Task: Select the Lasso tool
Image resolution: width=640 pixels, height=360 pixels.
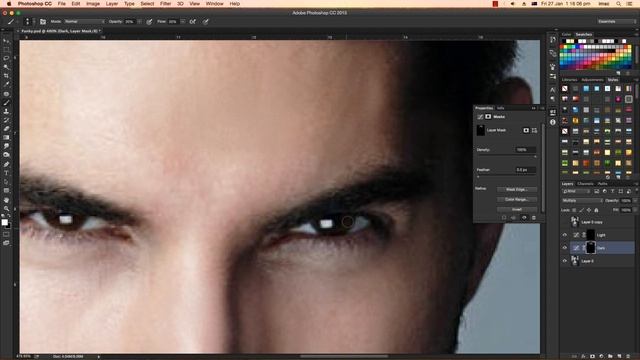Action: click(6, 58)
